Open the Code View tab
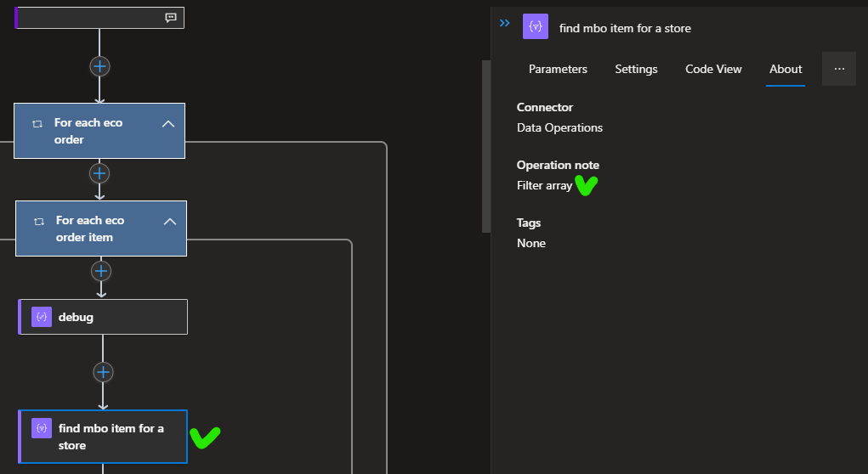The width and height of the screenshot is (868, 474). (713, 69)
